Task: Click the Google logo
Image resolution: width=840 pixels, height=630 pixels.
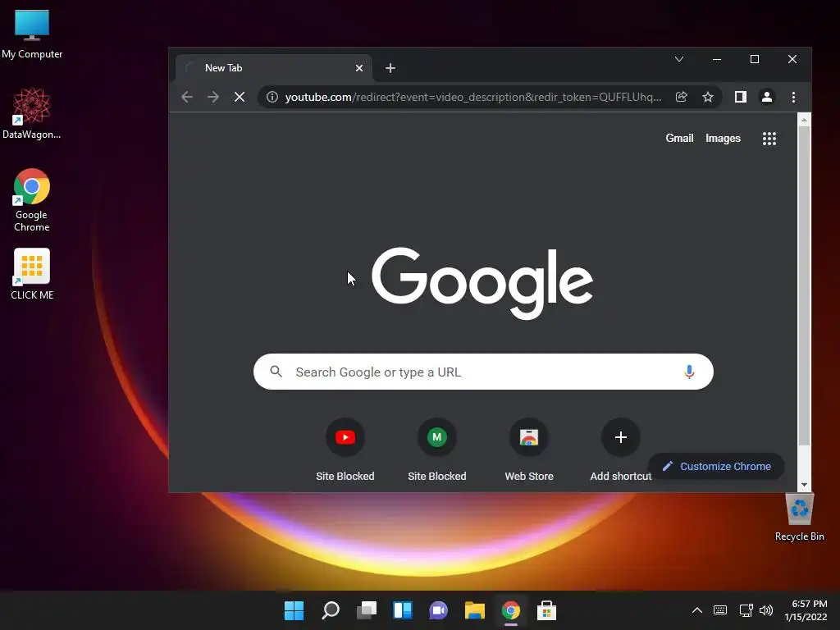Action: 482,282
